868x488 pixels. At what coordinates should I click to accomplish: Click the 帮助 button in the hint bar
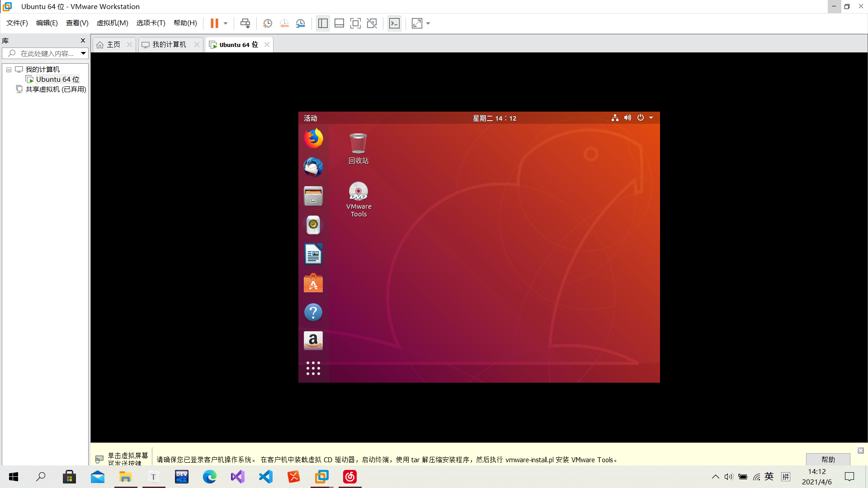pyautogui.click(x=828, y=459)
